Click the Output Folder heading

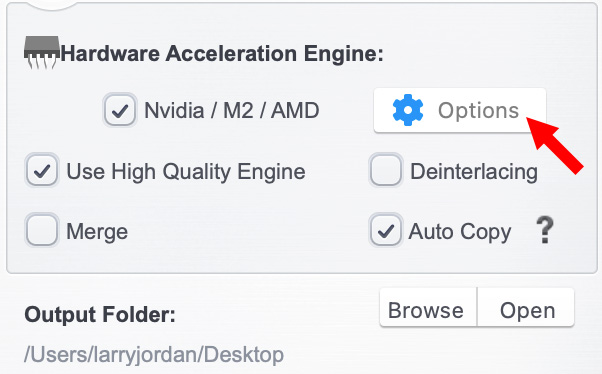point(100,315)
